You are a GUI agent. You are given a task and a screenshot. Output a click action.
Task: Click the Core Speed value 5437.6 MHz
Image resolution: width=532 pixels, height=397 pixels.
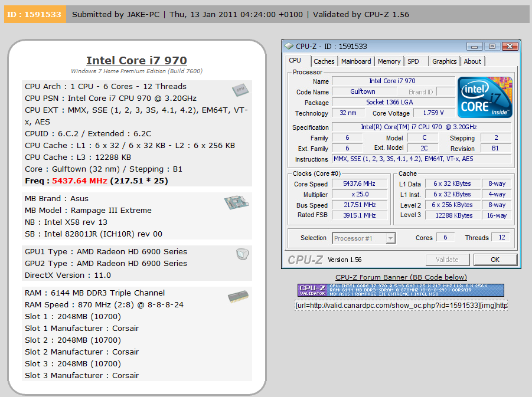pyautogui.click(x=360, y=183)
